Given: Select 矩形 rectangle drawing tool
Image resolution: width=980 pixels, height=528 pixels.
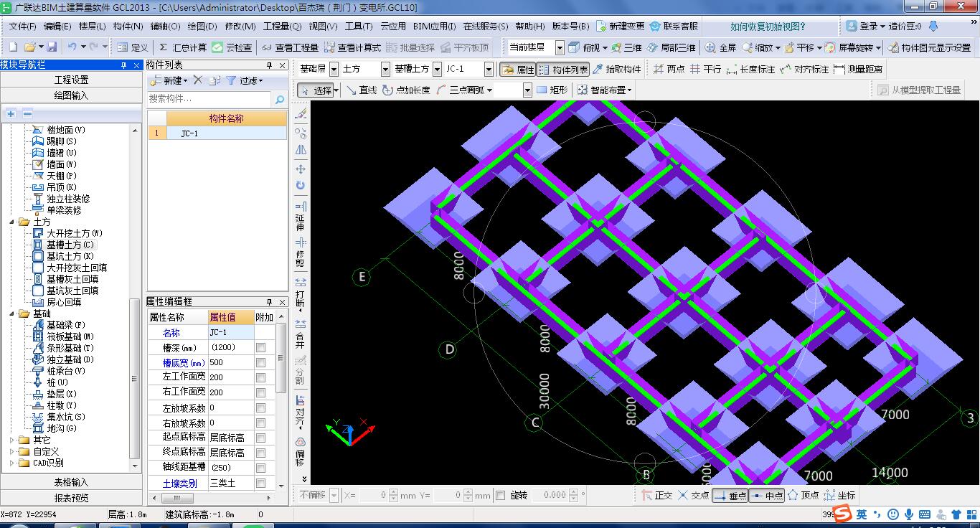Looking at the screenshot, I should [x=551, y=90].
